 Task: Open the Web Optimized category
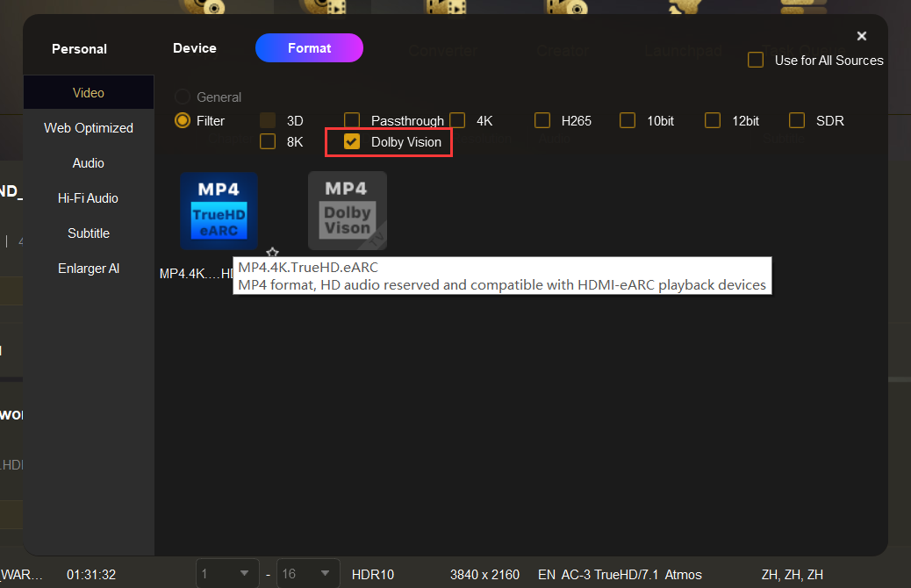click(x=89, y=128)
